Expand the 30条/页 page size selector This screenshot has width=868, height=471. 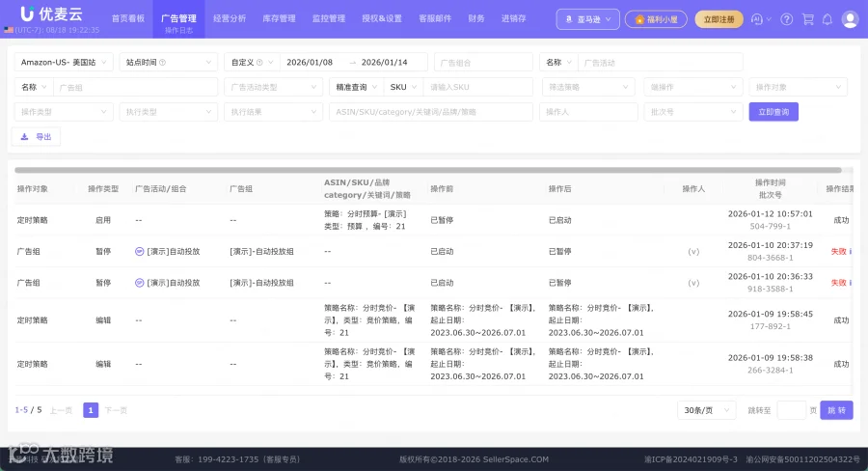706,410
